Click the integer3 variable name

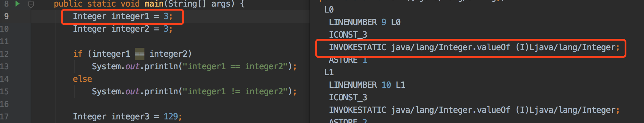click(x=130, y=117)
